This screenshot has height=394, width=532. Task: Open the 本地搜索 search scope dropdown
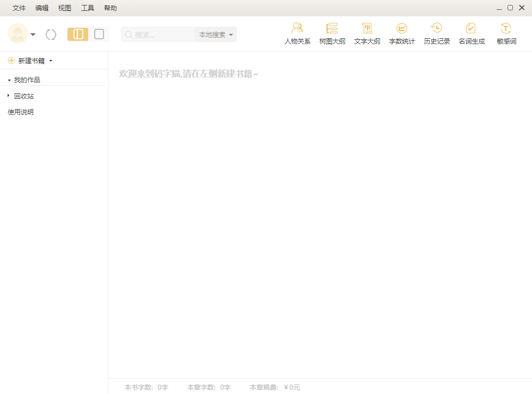[216, 35]
